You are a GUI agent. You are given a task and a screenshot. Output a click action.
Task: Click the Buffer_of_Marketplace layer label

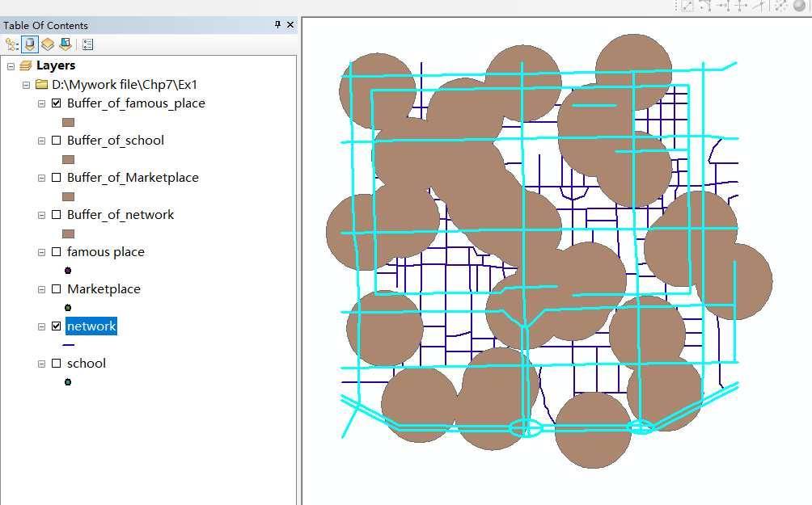132,178
